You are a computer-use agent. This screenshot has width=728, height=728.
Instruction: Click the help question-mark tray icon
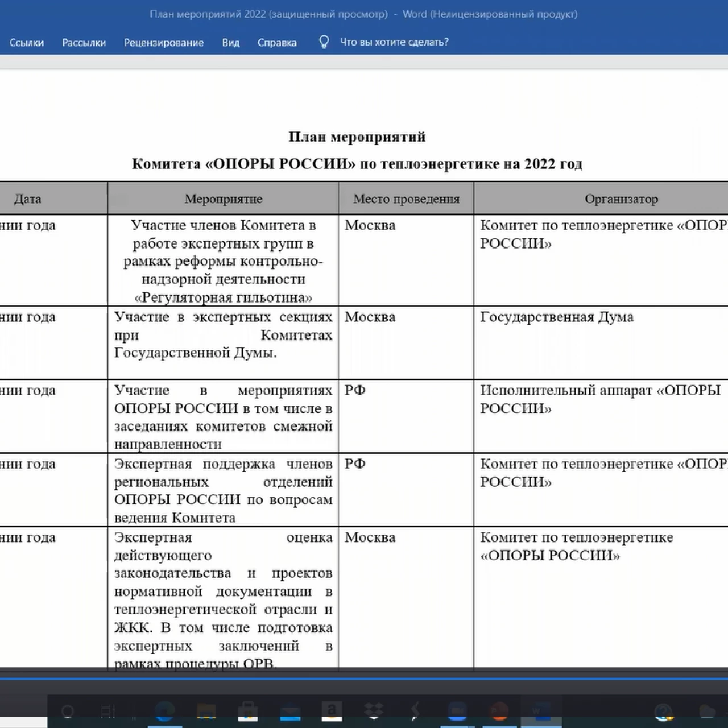pos(664,712)
